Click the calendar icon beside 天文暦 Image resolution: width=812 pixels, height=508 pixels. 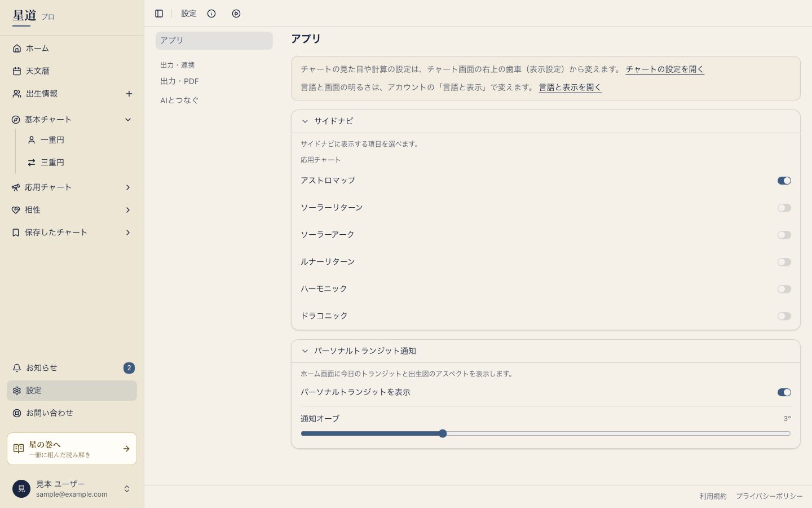point(17,71)
